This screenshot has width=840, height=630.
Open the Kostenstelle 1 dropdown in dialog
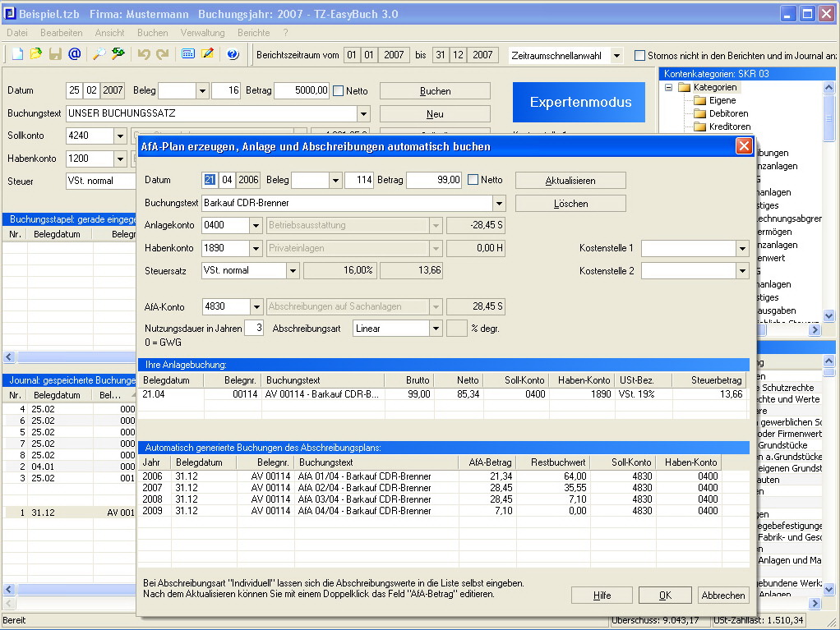pos(741,248)
